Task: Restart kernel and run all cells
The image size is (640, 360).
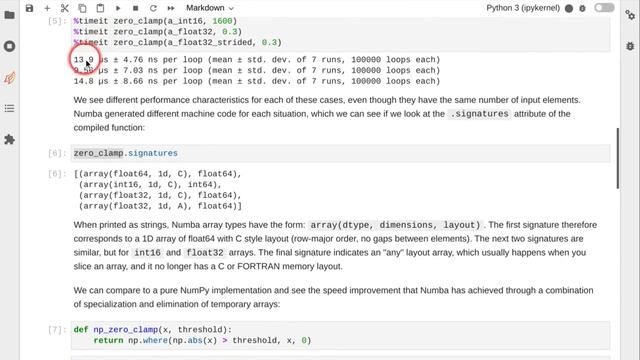Action: 171,8
